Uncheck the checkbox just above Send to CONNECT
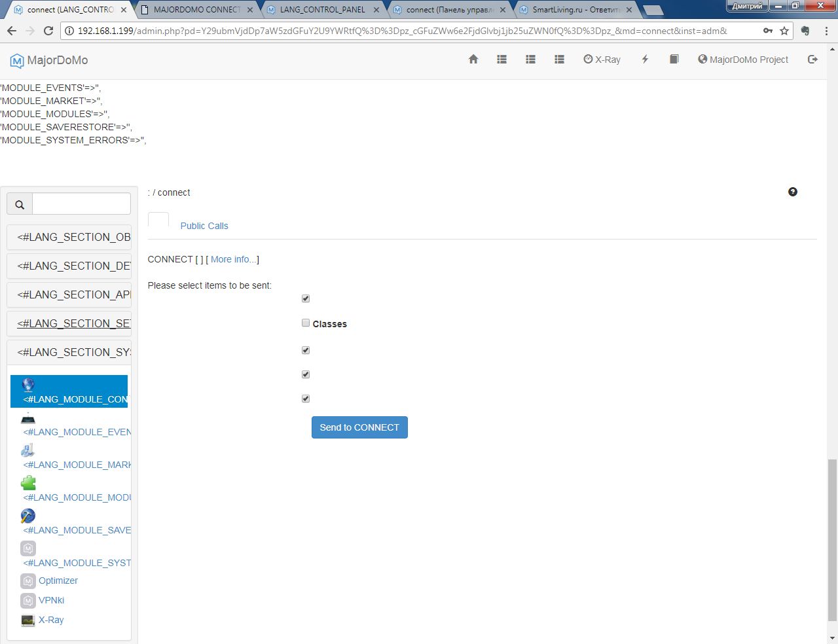838x644 pixels. [x=306, y=399]
